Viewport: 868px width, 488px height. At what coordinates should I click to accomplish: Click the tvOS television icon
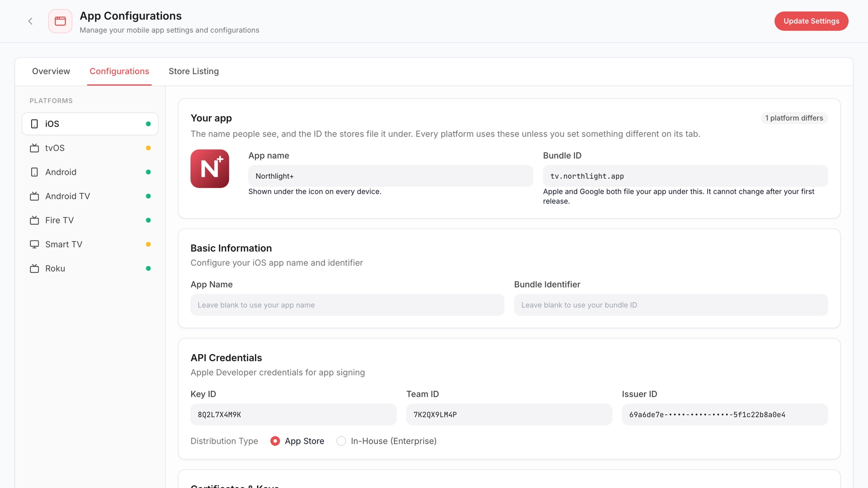click(34, 148)
